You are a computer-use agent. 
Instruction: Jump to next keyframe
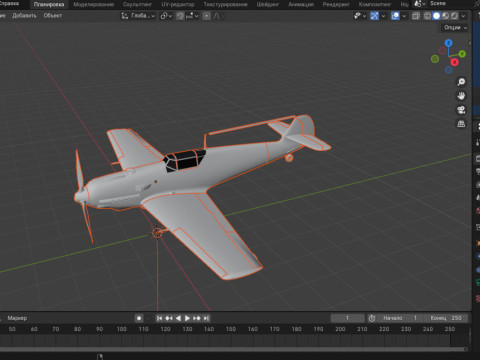pyautogui.click(x=197, y=318)
